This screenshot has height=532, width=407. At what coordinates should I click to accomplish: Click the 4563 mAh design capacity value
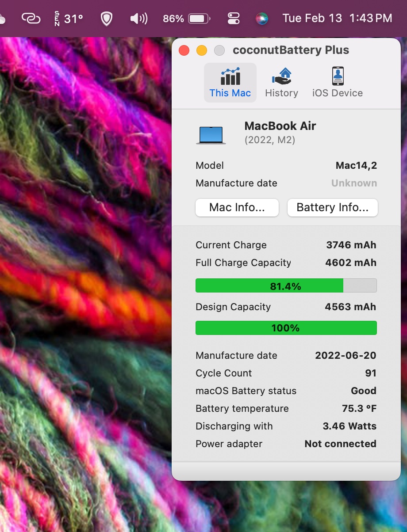[350, 307]
